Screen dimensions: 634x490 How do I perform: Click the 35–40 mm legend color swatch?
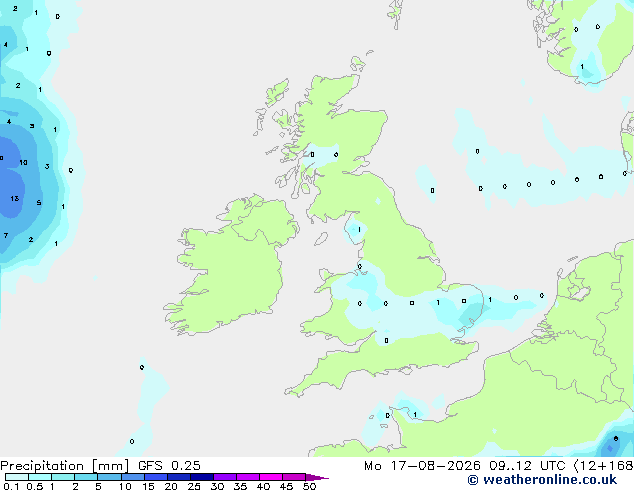[247, 477]
